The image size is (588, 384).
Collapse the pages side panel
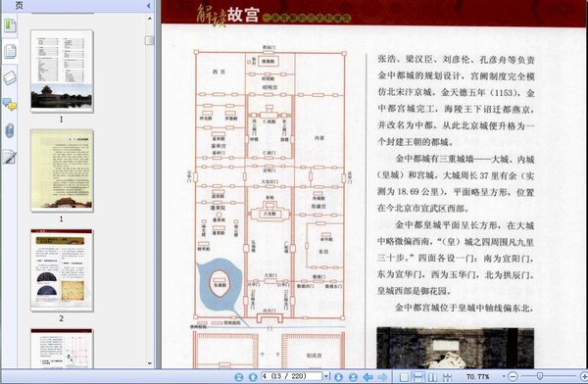[x=149, y=5]
